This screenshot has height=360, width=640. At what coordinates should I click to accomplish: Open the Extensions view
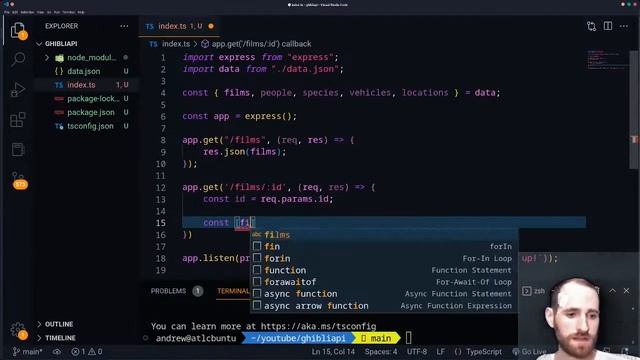coord(18,120)
